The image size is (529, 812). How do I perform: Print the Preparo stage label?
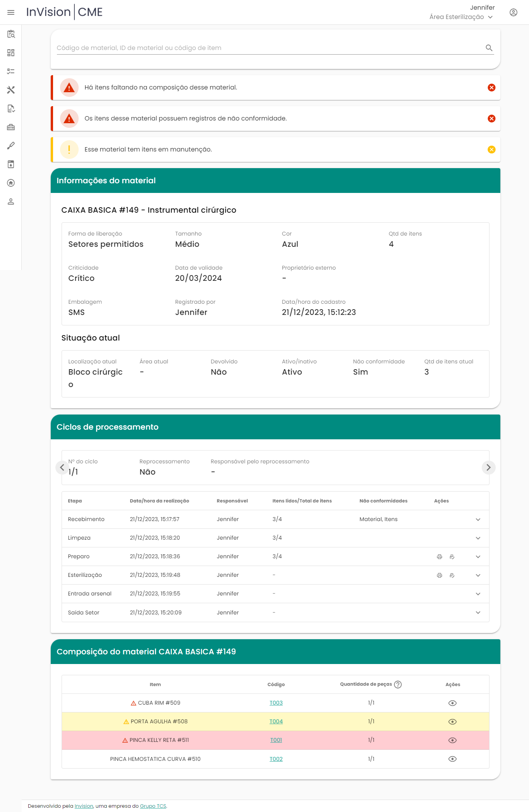click(x=439, y=557)
